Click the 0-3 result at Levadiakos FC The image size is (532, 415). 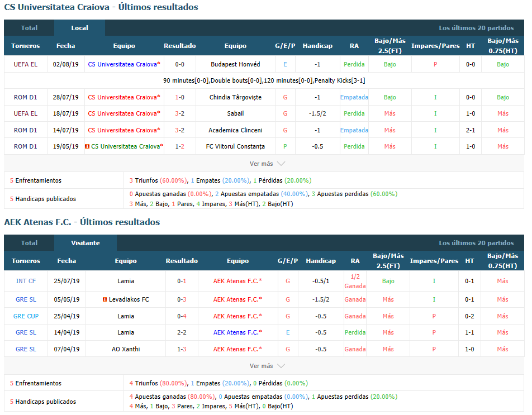(x=182, y=299)
